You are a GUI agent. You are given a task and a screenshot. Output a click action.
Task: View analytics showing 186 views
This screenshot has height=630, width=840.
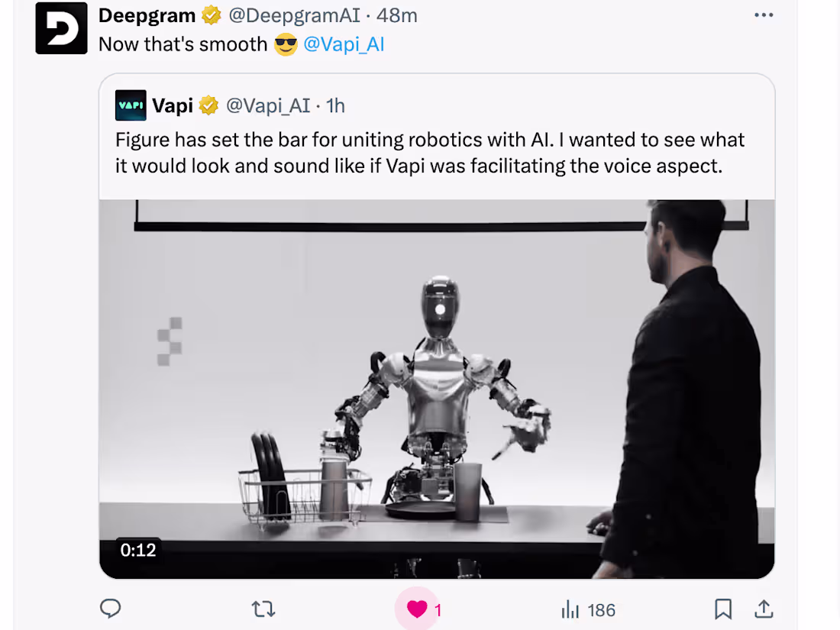click(588, 610)
